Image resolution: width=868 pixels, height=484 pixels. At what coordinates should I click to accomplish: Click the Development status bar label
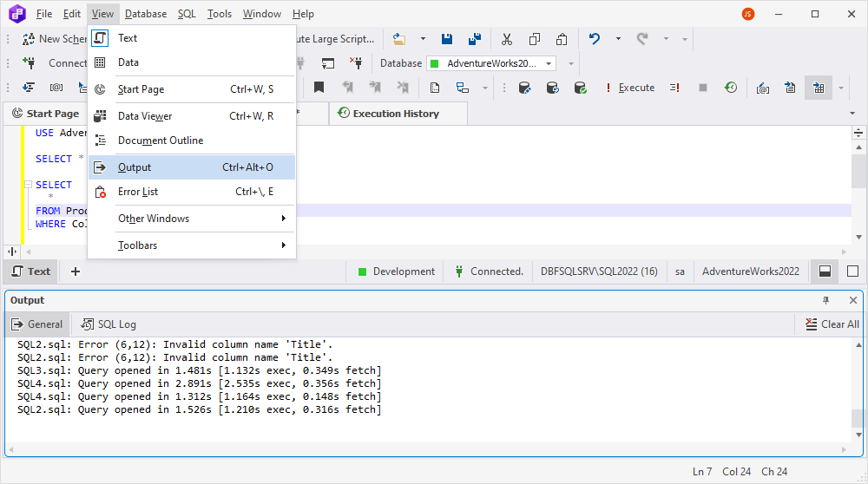tap(397, 271)
